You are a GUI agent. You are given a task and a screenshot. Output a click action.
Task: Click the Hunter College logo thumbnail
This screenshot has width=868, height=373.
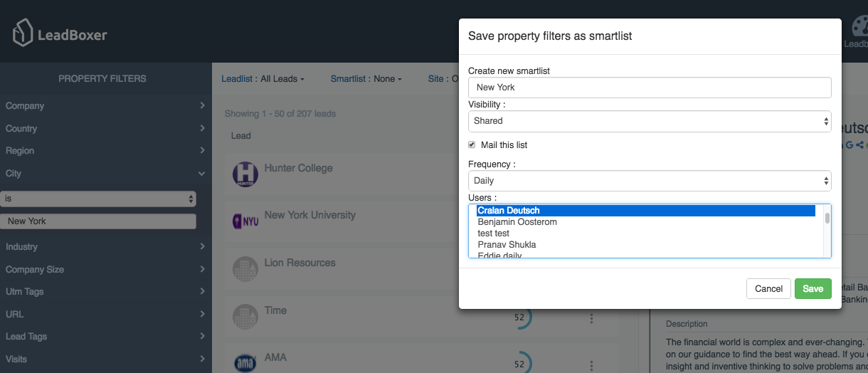pyautogui.click(x=245, y=174)
